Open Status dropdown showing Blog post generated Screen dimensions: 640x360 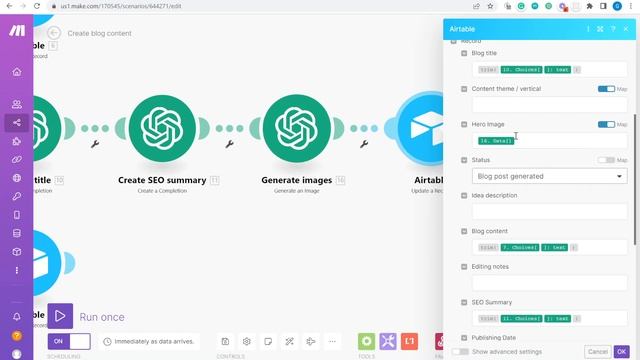pos(549,176)
